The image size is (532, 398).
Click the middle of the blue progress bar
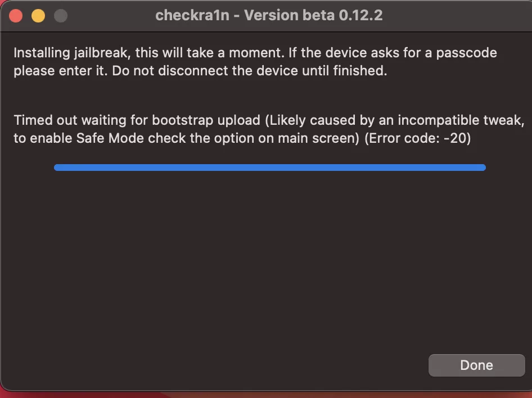270,167
